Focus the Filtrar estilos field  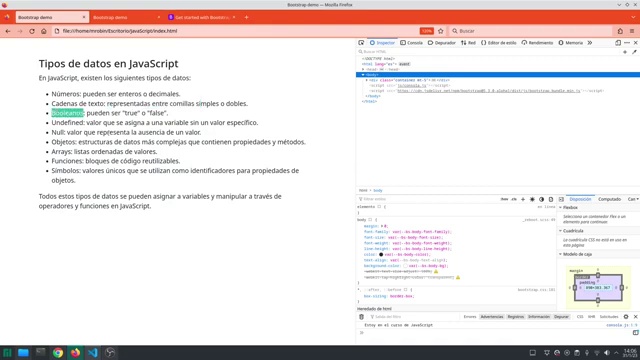pos(427,199)
